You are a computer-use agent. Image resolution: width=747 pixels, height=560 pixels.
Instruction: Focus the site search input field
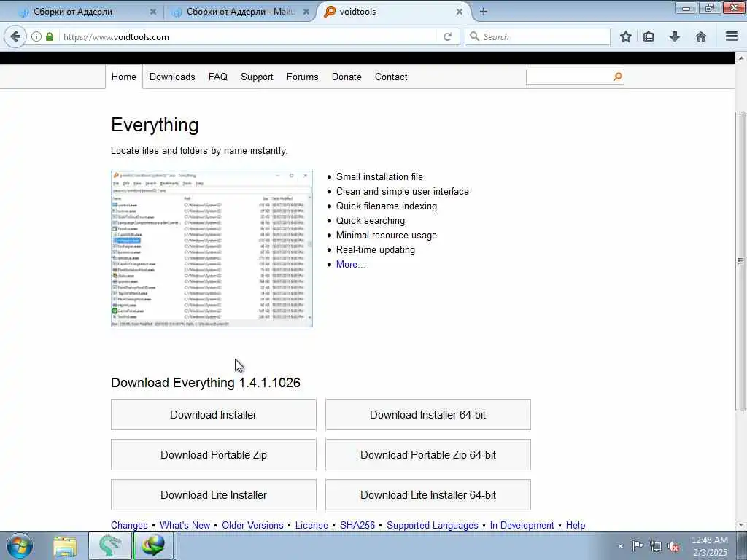[569, 77]
